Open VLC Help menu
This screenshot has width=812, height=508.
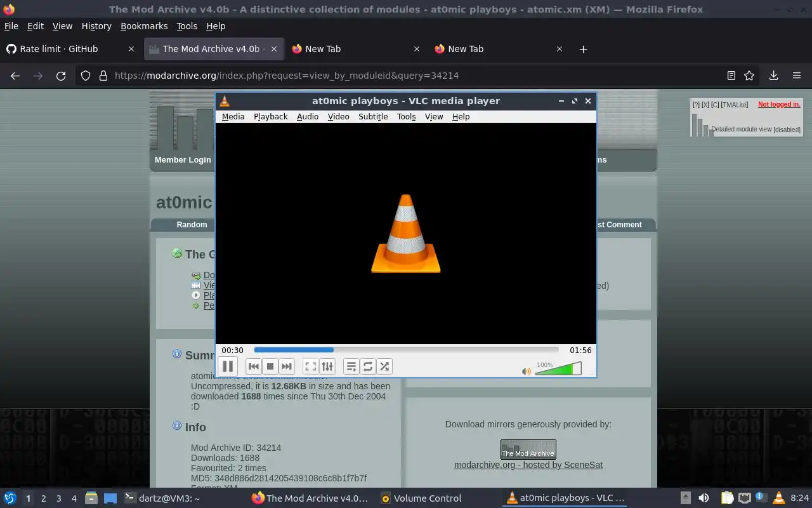click(461, 116)
